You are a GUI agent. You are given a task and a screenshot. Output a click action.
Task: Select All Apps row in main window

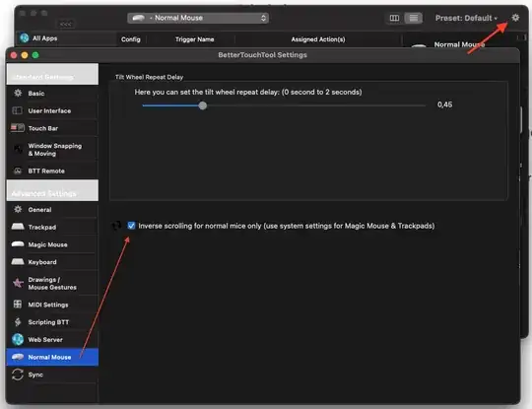click(x=66, y=38)
